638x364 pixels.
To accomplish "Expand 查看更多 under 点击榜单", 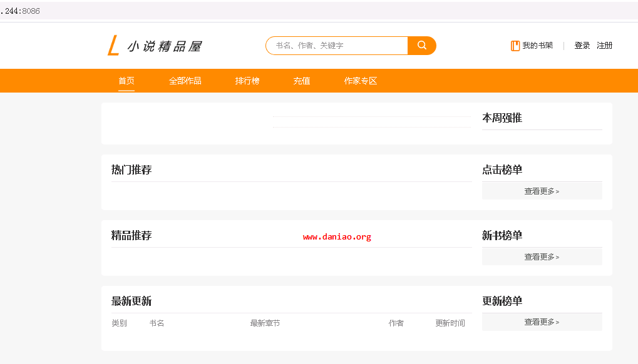I will click(542, 191).
